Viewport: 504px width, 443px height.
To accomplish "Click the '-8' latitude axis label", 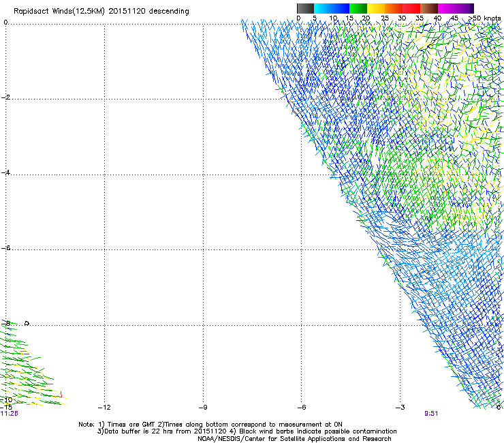I will [x=6, y=323].
